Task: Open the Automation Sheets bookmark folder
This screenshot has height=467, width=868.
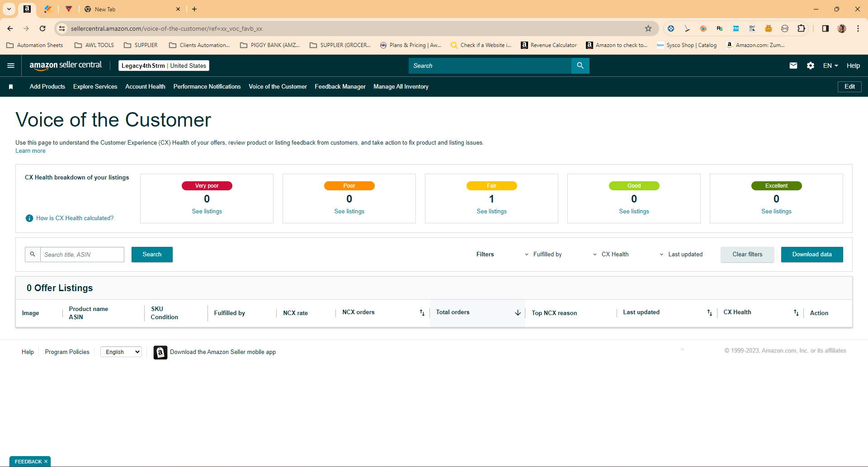Action: pos(35,45)
